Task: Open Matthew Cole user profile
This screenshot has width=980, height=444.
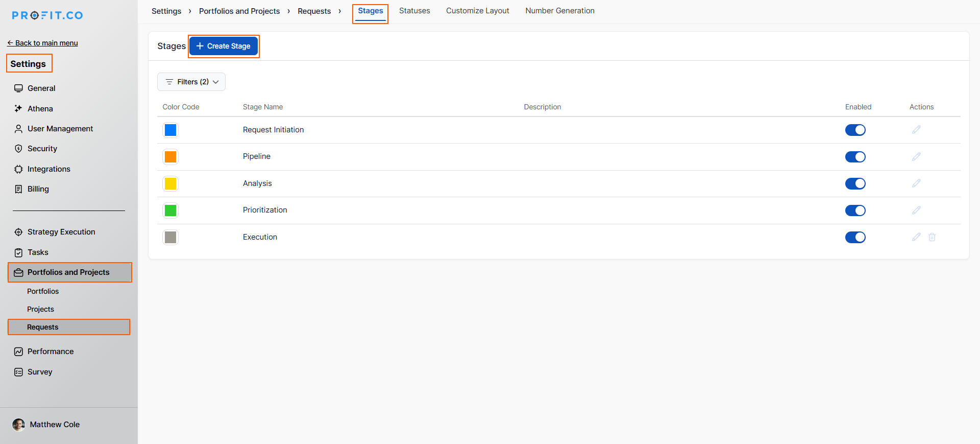Action: 54,425
